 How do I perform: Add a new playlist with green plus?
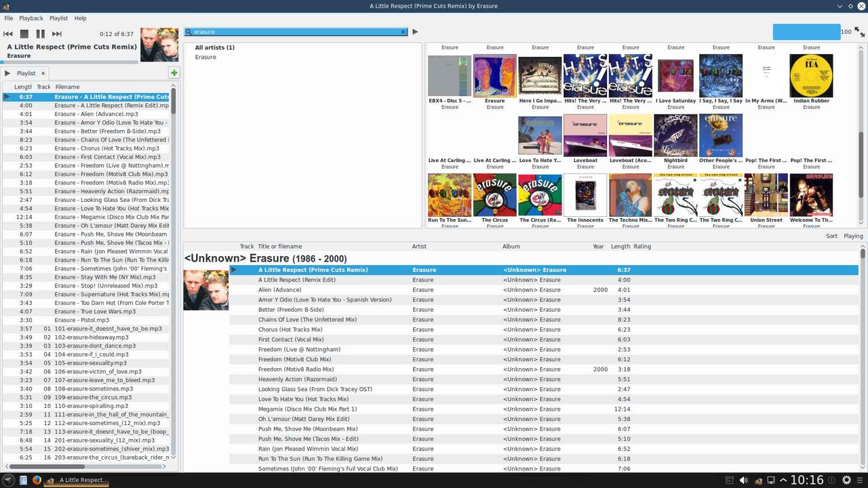click(x=174, y=73)
